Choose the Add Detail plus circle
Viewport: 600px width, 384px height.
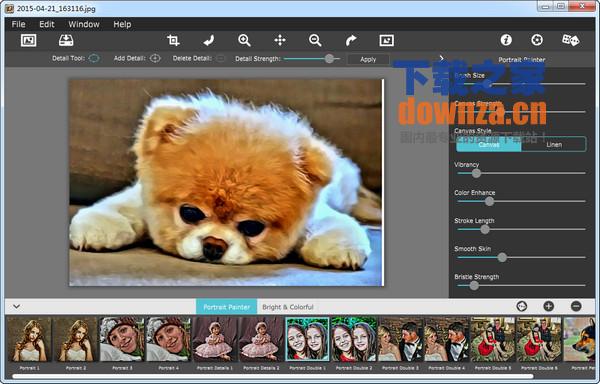point(155,59)
